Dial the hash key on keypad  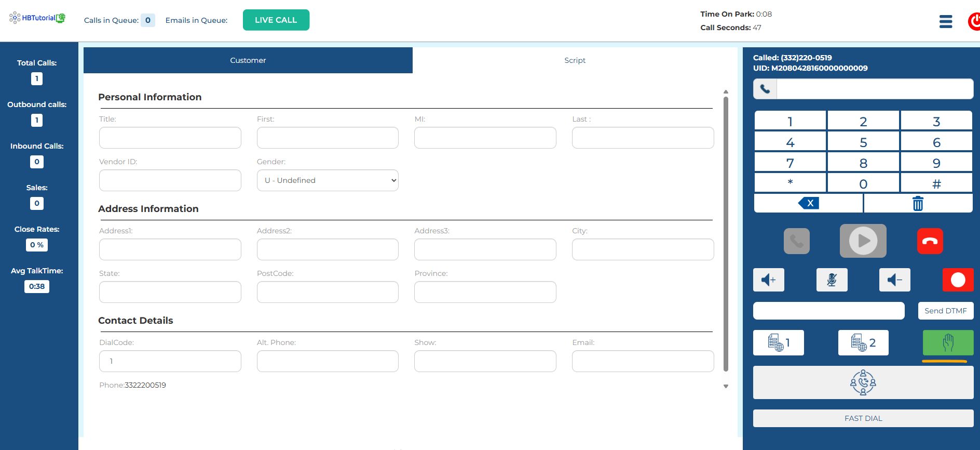click(x=936, y=183)
